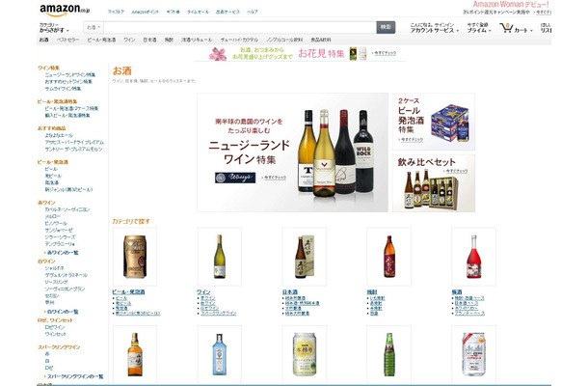Click the blue Bombay gin bottle image
The width and height of the screenshot is (588, 386).
(220, 354)
